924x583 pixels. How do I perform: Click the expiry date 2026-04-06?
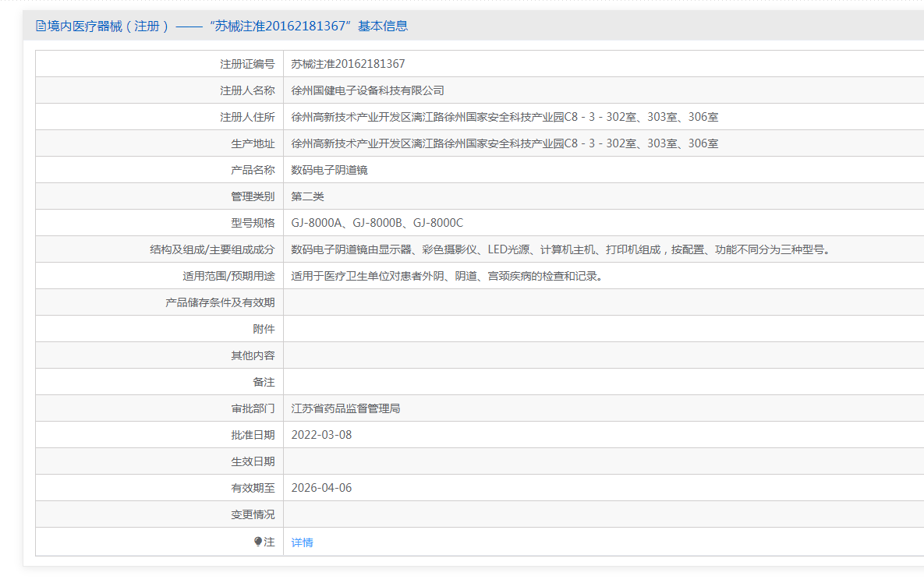point(321,488)
